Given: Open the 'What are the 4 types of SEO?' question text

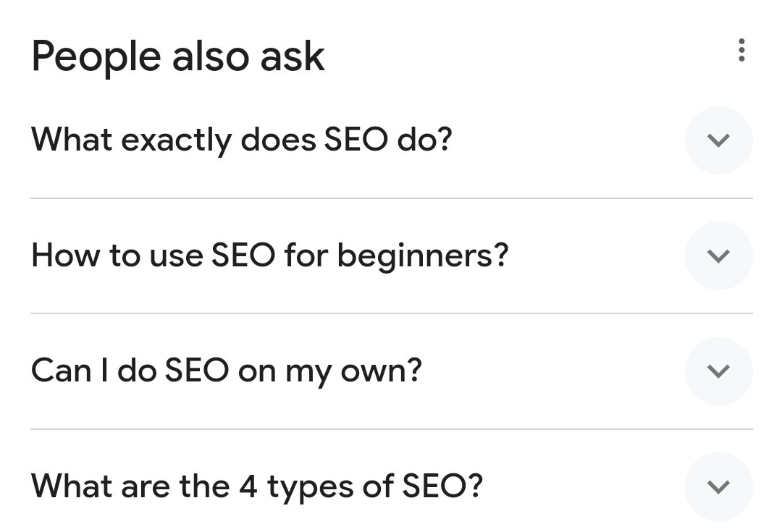Looking at the screenshot, I should (257, 486).
